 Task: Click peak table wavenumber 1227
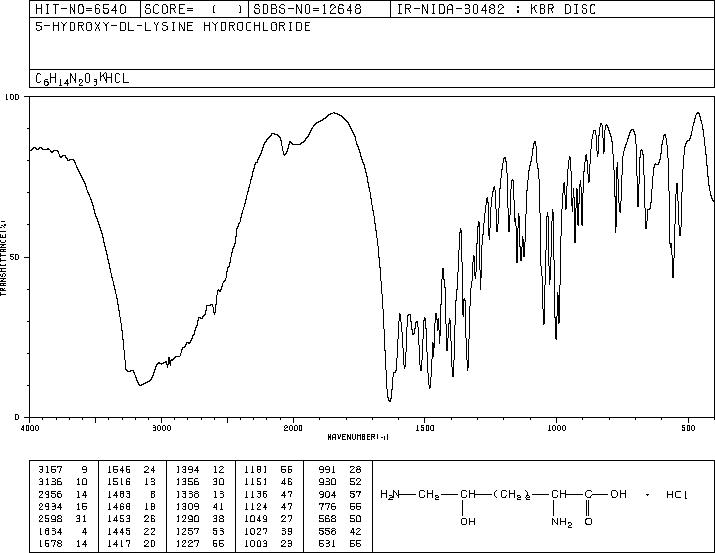coord(187,543)
